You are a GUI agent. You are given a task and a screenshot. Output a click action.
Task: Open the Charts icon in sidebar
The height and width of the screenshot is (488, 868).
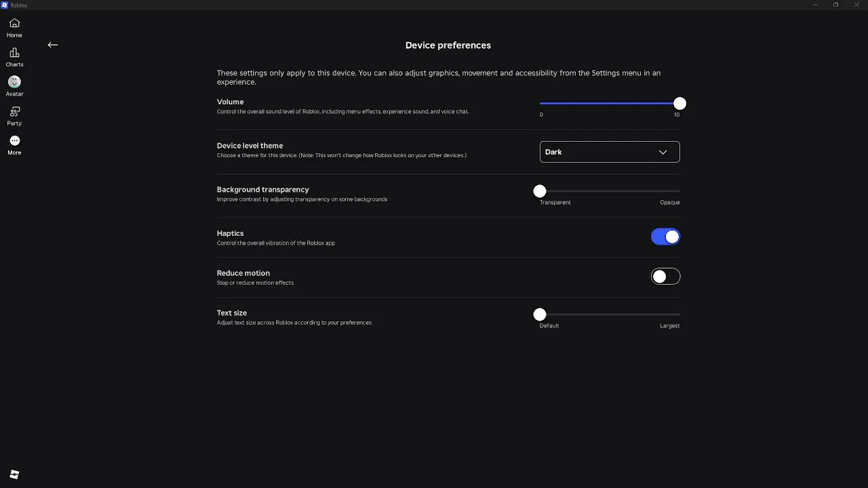click(x=14, y=53)
